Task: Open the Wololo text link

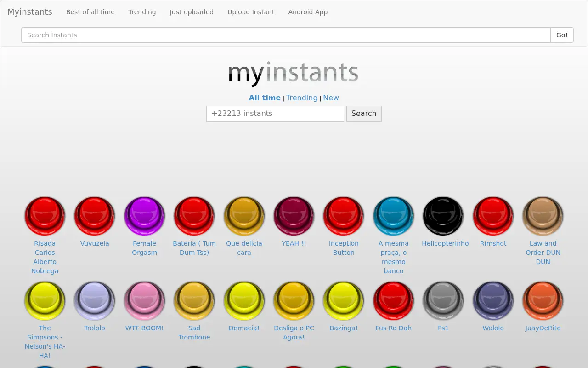Action: pos(493,328)
